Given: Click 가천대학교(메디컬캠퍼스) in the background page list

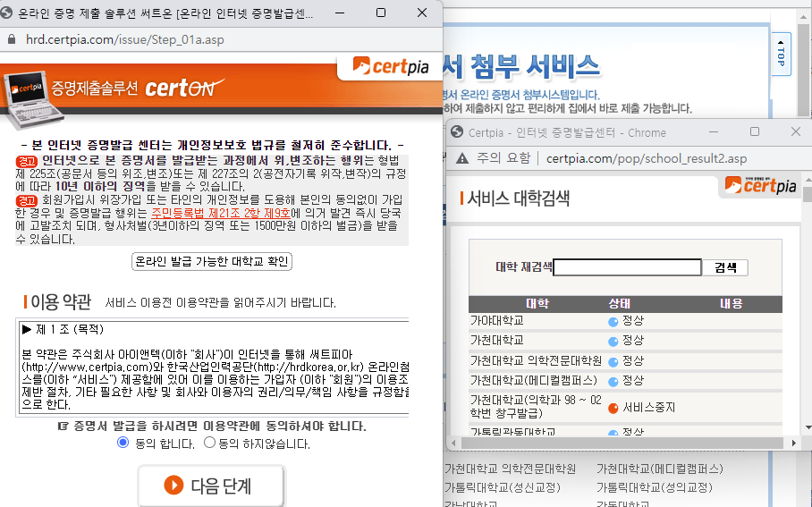Looking at the screenshot, I should (x=660, y=469).
